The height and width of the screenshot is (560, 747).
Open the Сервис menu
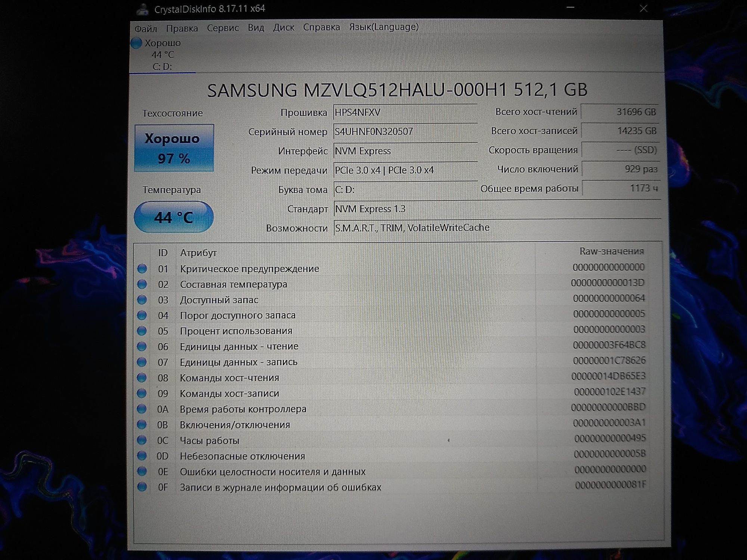click(223, 28)
